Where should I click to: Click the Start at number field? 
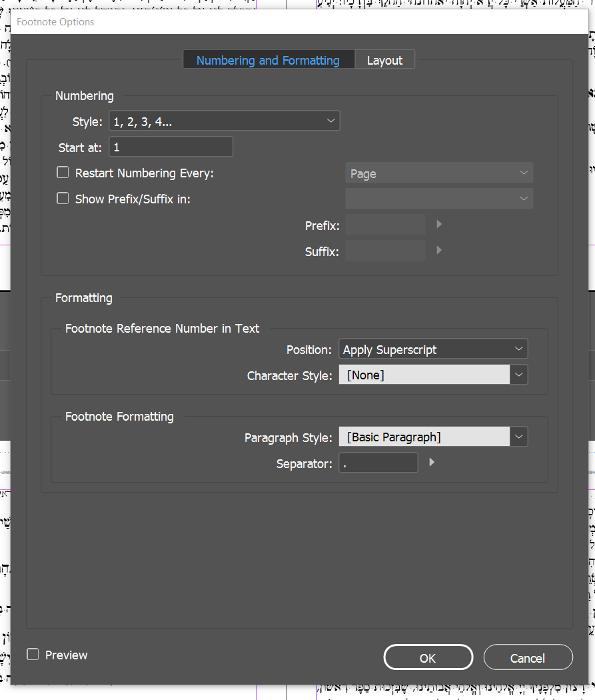tap(171, 147)
